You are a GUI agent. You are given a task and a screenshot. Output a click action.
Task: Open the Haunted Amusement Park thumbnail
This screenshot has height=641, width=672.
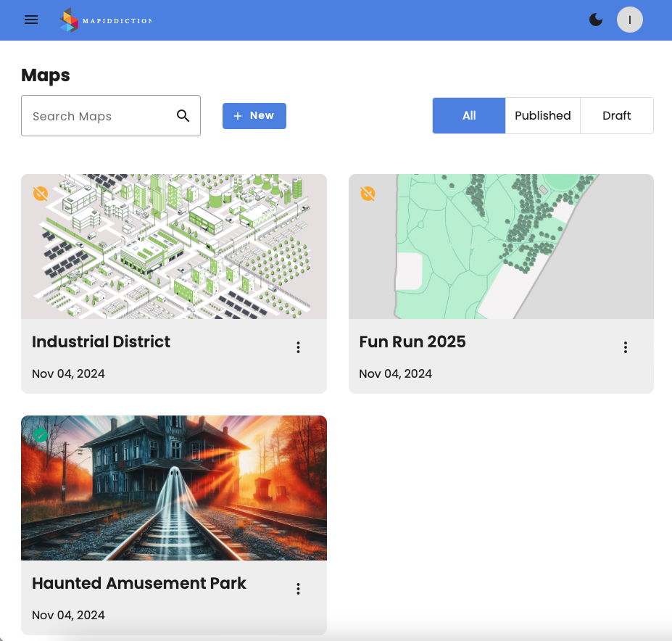[174, 488]
